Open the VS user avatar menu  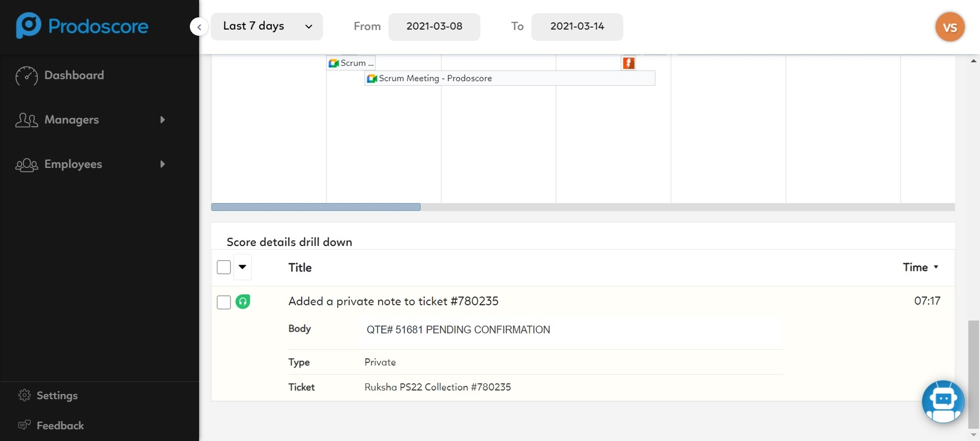[x=950, y=26]
